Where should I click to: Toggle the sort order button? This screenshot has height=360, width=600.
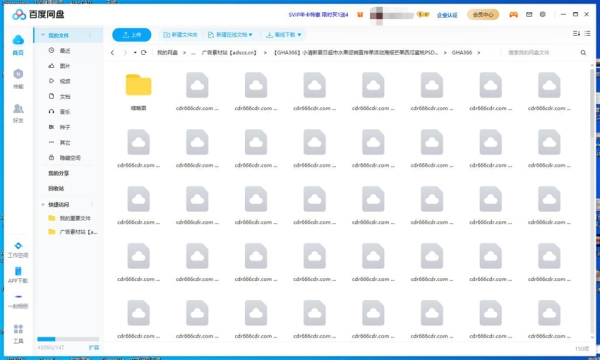[x=576, y=34]
